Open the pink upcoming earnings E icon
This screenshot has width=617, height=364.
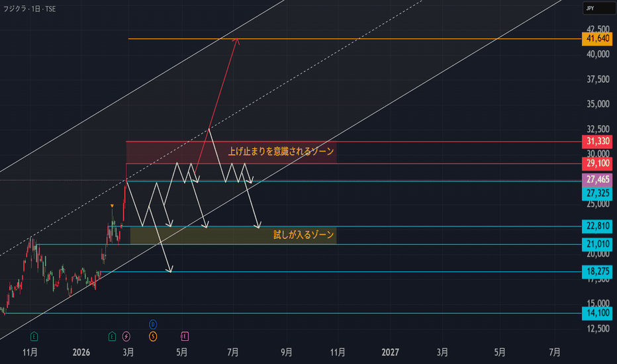click(x=185, y=336)
